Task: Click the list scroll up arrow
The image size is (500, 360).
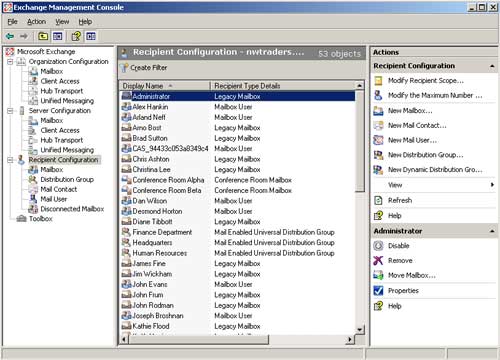Action: tap(360, 86)
